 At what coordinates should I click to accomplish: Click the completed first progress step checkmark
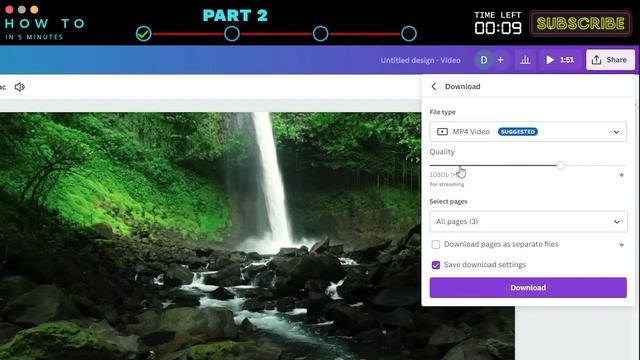point(143,33)
